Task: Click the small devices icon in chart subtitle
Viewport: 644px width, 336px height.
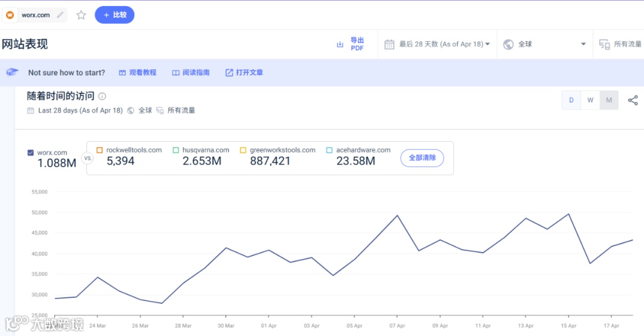Action: click(x=160, y=110)
